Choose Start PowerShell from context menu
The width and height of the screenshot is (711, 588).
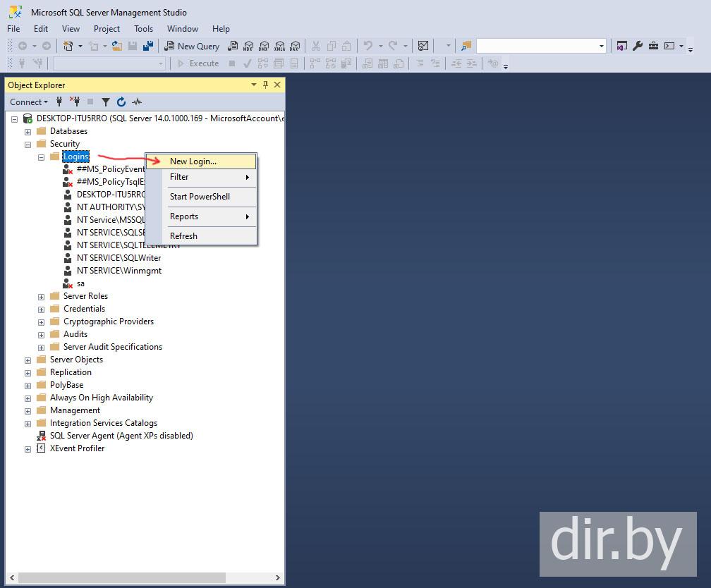pos(200,197)
